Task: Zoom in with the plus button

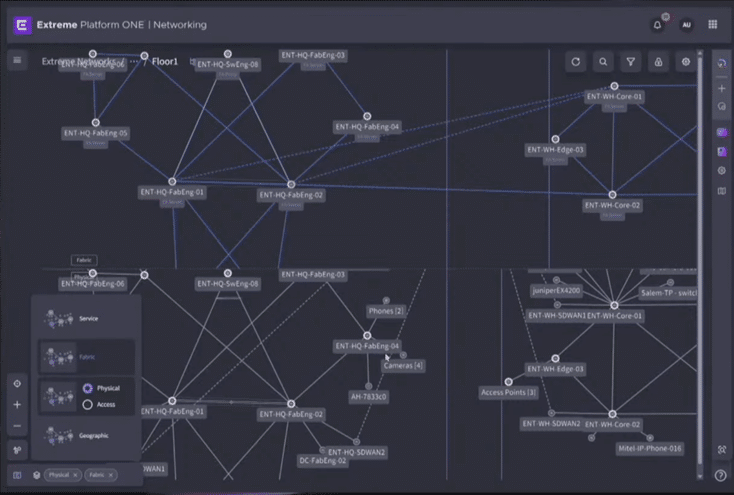Action: (17, 405)
